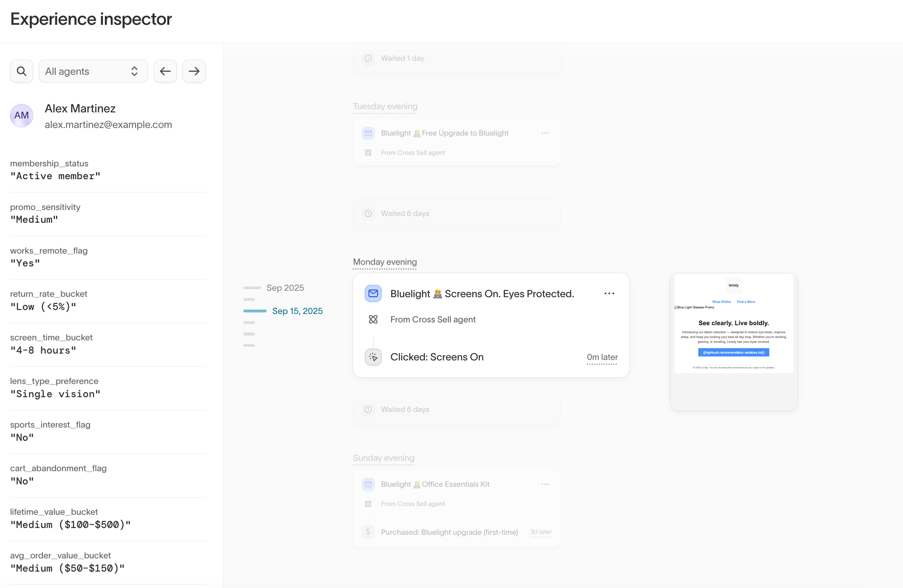Click envelope icon on Office Essentials Kit email
The image size is (903, 588).
368,484
